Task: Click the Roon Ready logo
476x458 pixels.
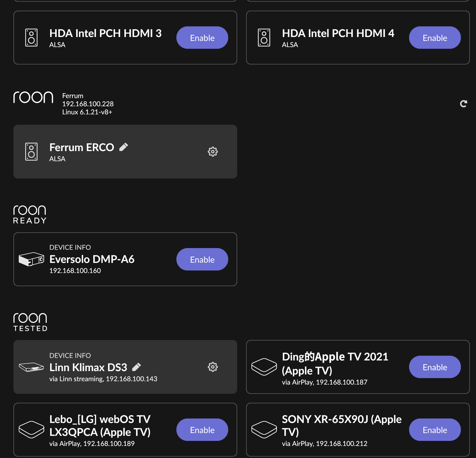Action: click(x=30, y=214)
